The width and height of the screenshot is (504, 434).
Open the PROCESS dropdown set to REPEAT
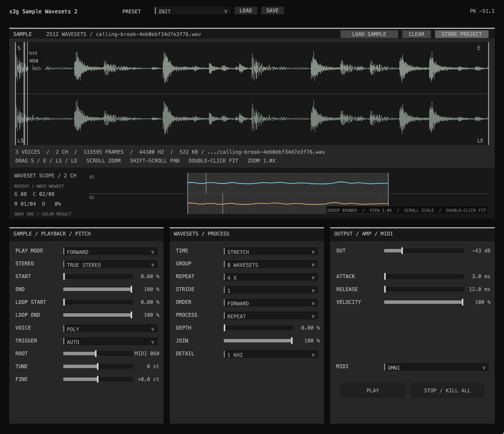(x=271, y=316)
